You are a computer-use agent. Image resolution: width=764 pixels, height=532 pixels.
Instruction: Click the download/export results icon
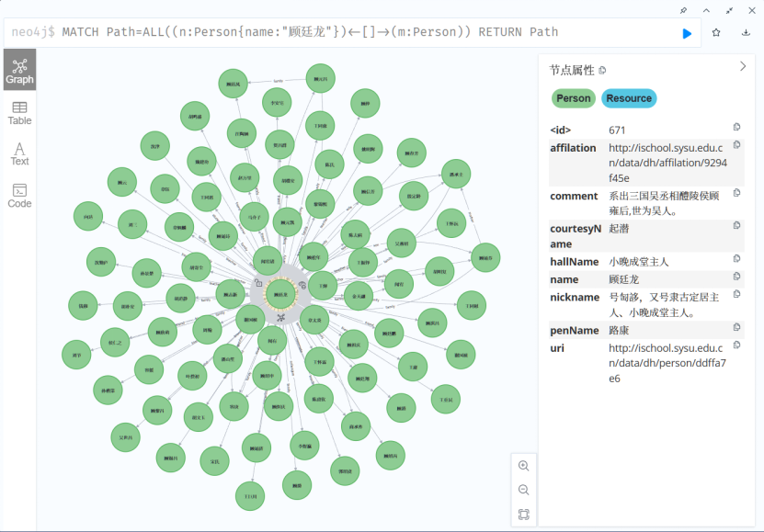746,32
